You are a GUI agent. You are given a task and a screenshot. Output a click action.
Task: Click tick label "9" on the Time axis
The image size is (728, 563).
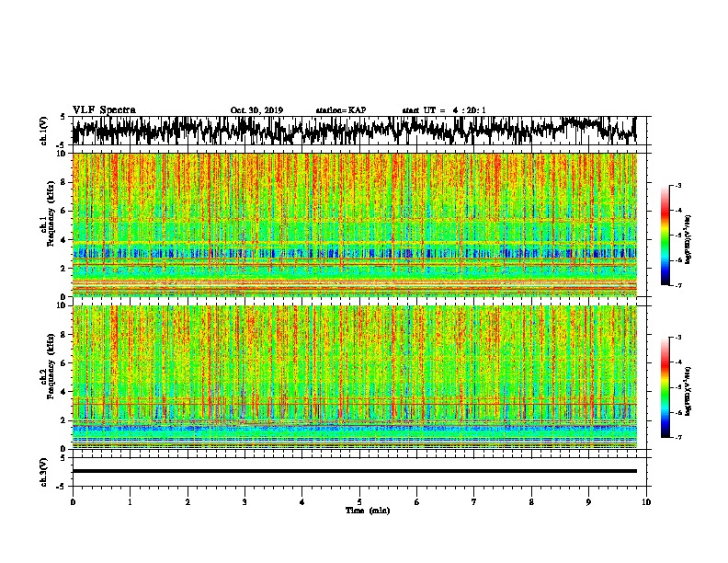588,502
